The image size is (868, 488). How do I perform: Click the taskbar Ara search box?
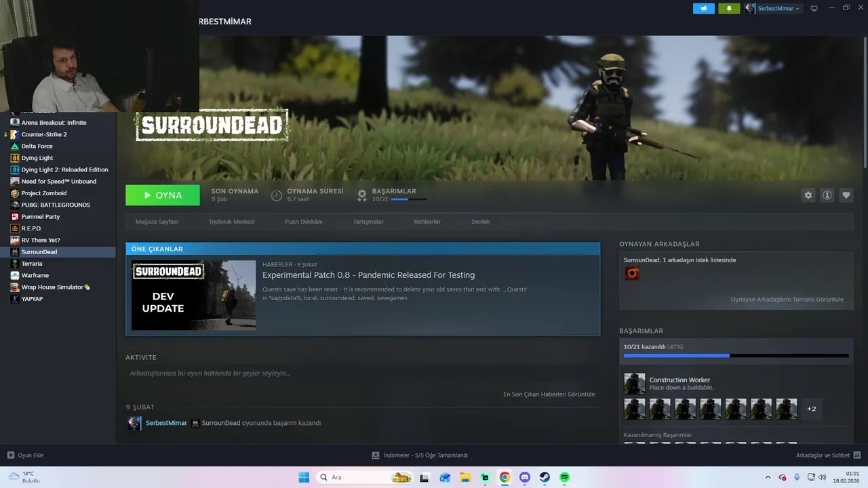point(365,477)
